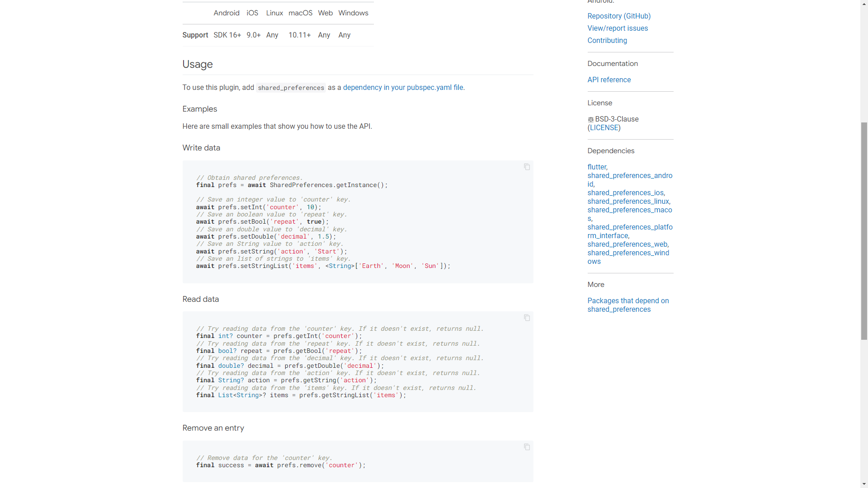Image resolution: width=868 pixels, height=488 pixels.
Task: Open the shared_preferences_platform_interface dependency link
Action: click(x=629, y=227)
